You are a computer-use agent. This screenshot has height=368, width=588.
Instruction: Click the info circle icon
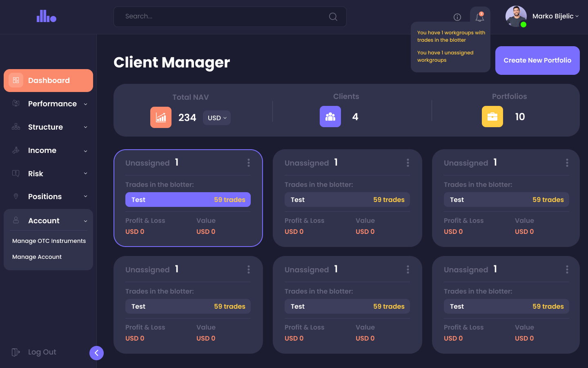[457, 17]
